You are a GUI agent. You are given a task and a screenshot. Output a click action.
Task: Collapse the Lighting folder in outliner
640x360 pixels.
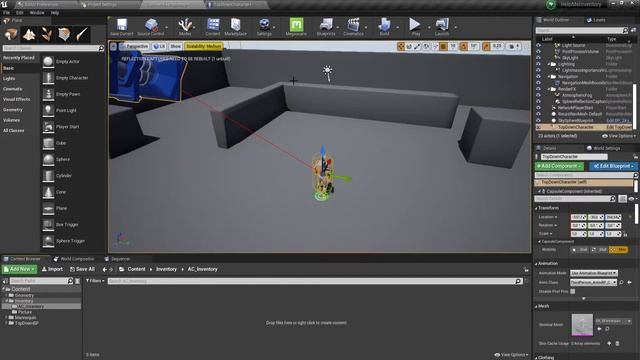click(549, 64)
